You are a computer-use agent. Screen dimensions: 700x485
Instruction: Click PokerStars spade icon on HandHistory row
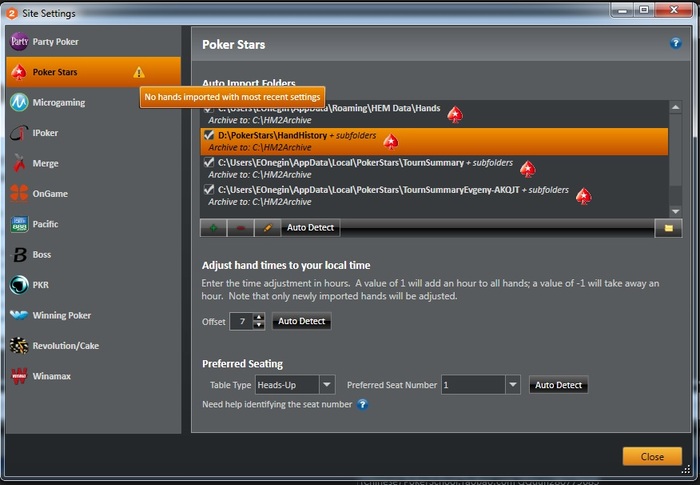pyautogui.click(x=391, y=141)
